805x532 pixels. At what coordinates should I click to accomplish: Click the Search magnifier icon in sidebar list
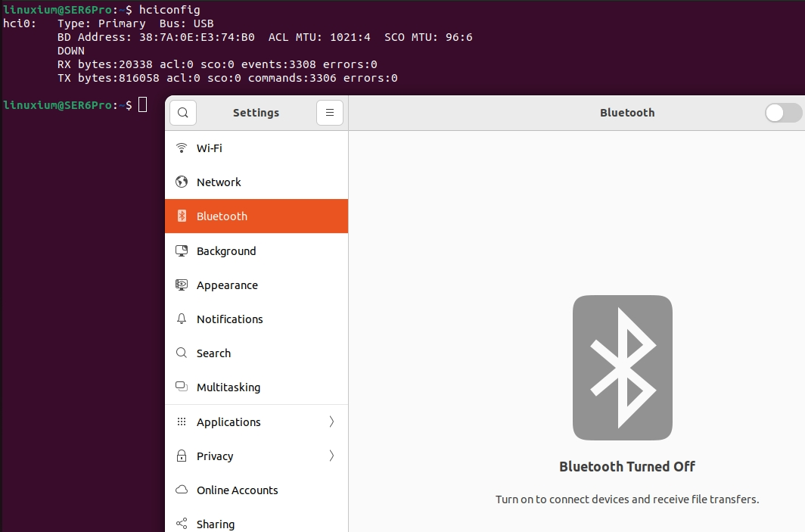(182, 353)
